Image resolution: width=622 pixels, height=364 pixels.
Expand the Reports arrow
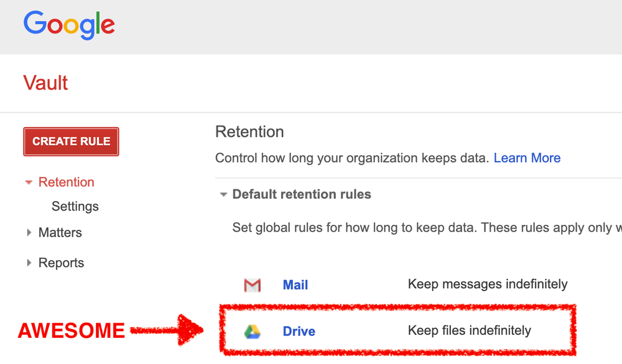click(29, 263)
